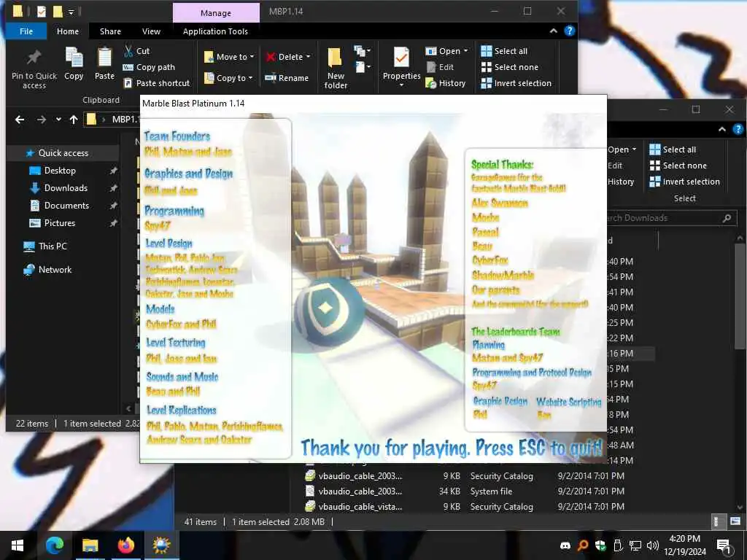The image size is (747, 560).
Task: Click Edit in MBP1.14 ribbon
Action: click(440, 67)
